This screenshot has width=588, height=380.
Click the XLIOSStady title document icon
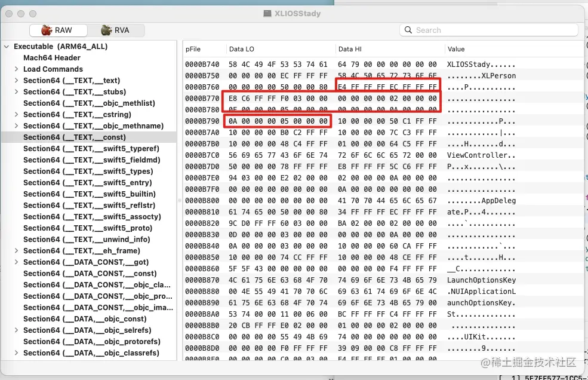(x=267, y=14)
